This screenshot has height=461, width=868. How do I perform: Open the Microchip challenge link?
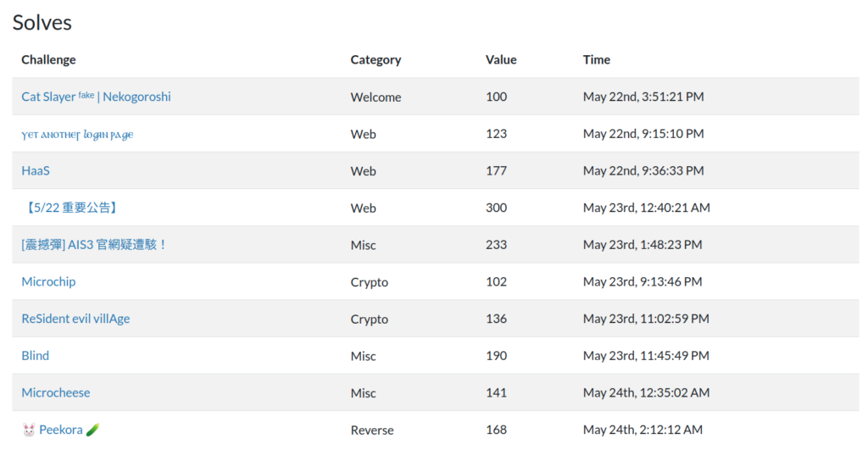48,281
